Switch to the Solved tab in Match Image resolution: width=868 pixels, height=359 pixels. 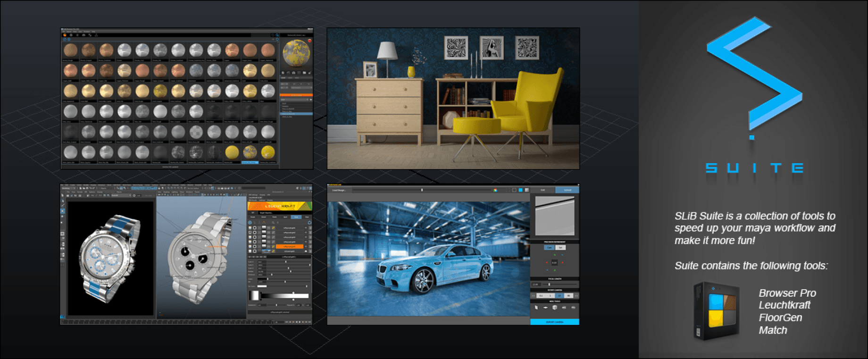(568, 190)
